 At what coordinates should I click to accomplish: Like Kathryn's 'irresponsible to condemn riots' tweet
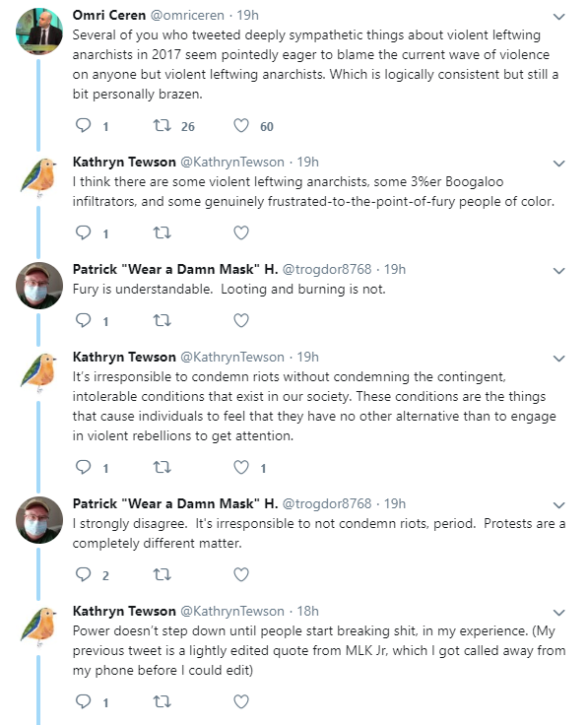241,468
